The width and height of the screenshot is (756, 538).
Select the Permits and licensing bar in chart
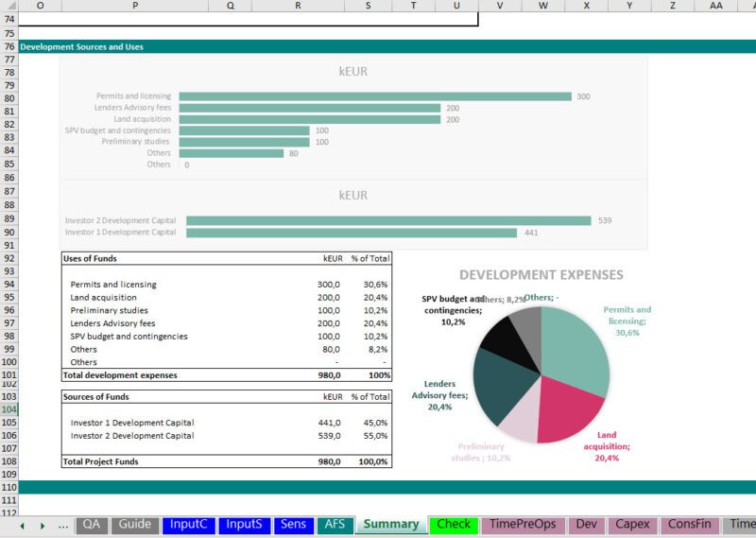375,96
